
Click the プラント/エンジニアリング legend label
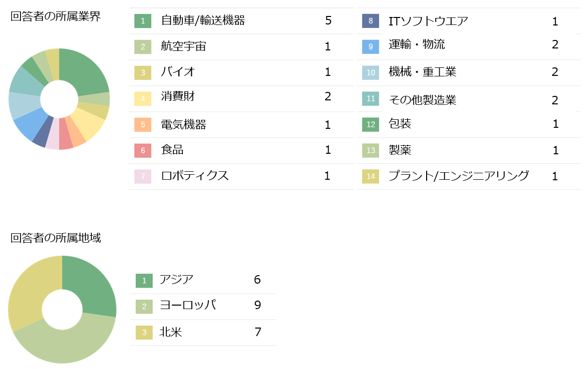pos(459,176)
